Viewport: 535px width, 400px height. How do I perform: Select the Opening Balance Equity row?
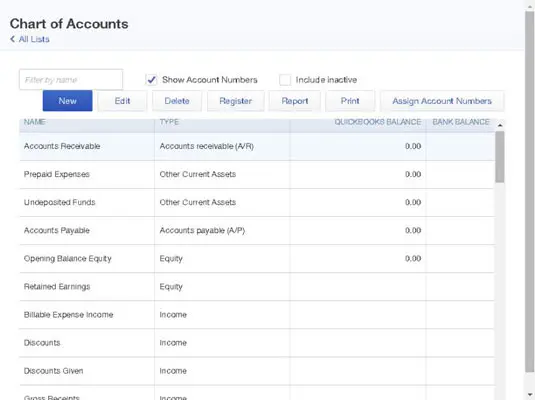click(257, 258)
